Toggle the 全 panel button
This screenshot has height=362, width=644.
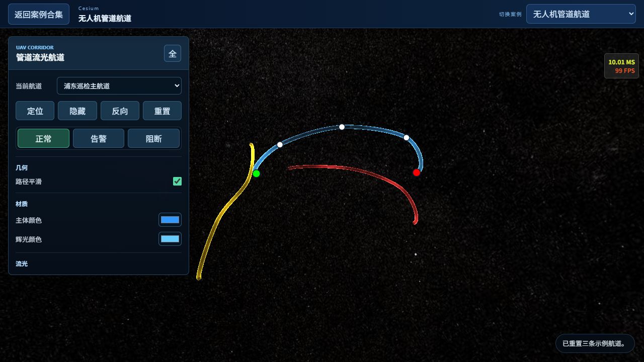coord(173,53)
